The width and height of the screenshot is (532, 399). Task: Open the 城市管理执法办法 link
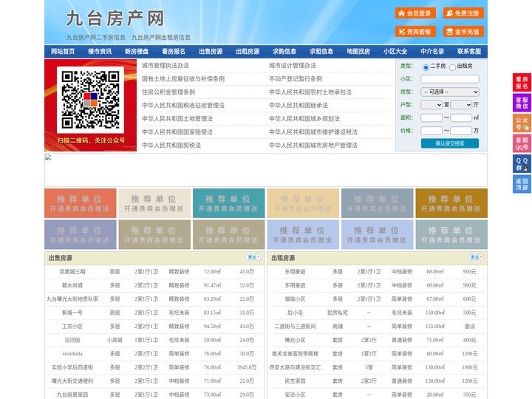pyautogui.click(x=166, y=66)
